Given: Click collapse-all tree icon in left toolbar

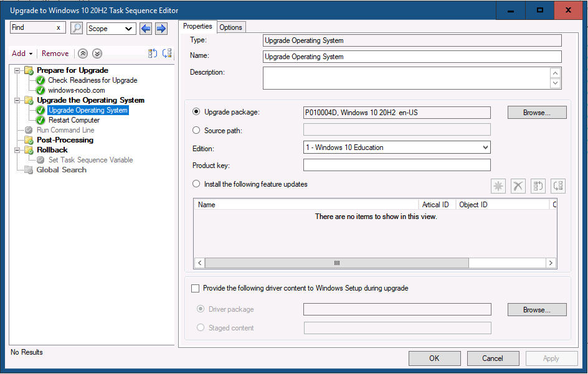Looking at the screenshot, I should click(x=167, y=54).
